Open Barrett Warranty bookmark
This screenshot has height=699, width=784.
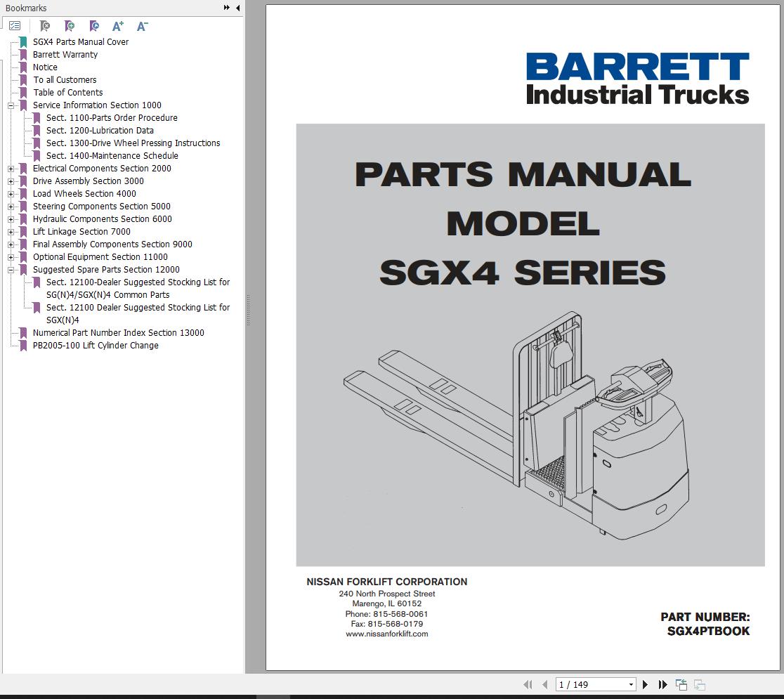point(65,55)
